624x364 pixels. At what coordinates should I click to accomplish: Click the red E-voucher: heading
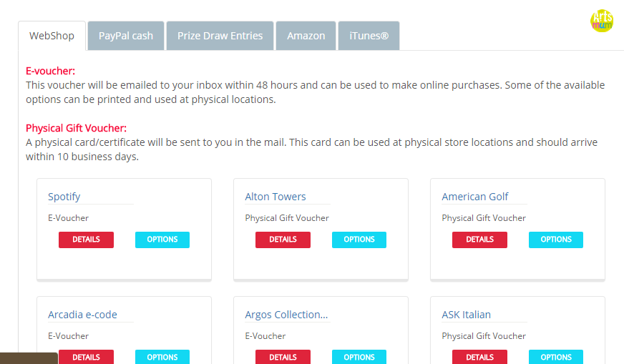(50, 71)
